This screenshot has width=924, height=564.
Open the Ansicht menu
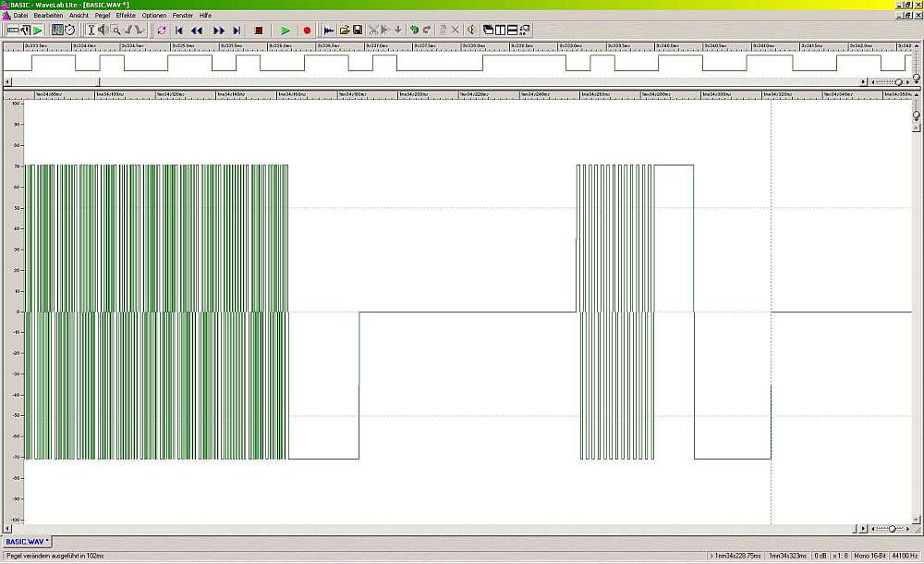click(x=79, y=16)
